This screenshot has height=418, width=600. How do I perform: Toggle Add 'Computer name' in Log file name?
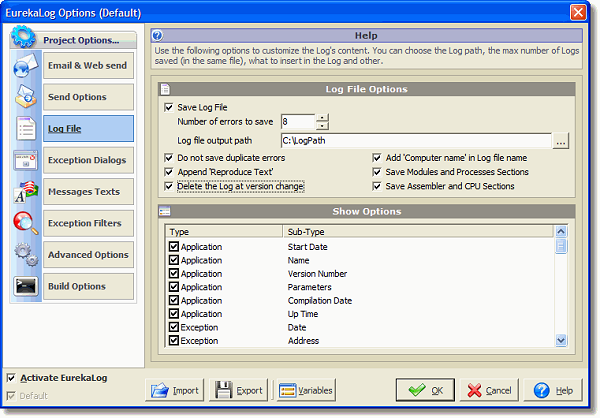coord(377,158)
